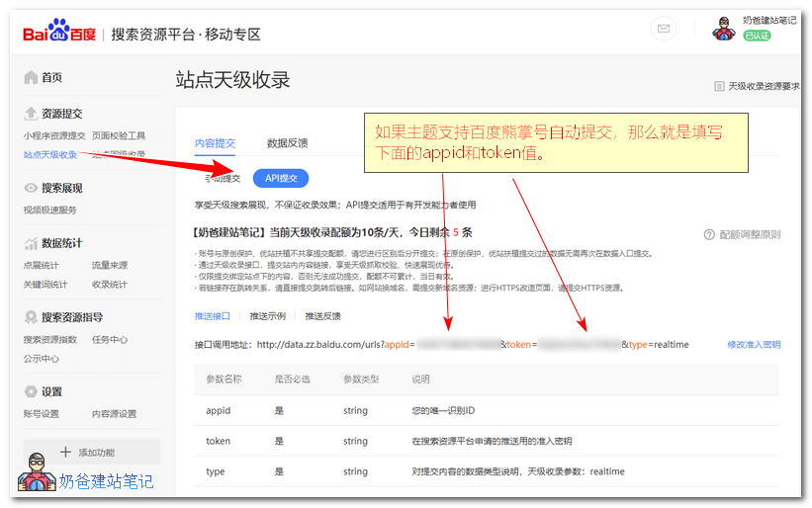Click the 修改准入密钥 link
Image resolution: width=812 pixels, height=508 pixels.
point(753,345)
